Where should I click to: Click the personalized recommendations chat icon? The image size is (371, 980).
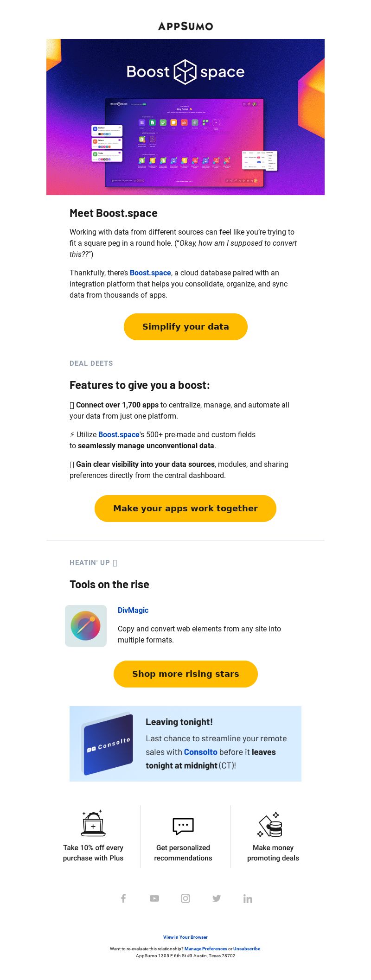coord(183,826)
